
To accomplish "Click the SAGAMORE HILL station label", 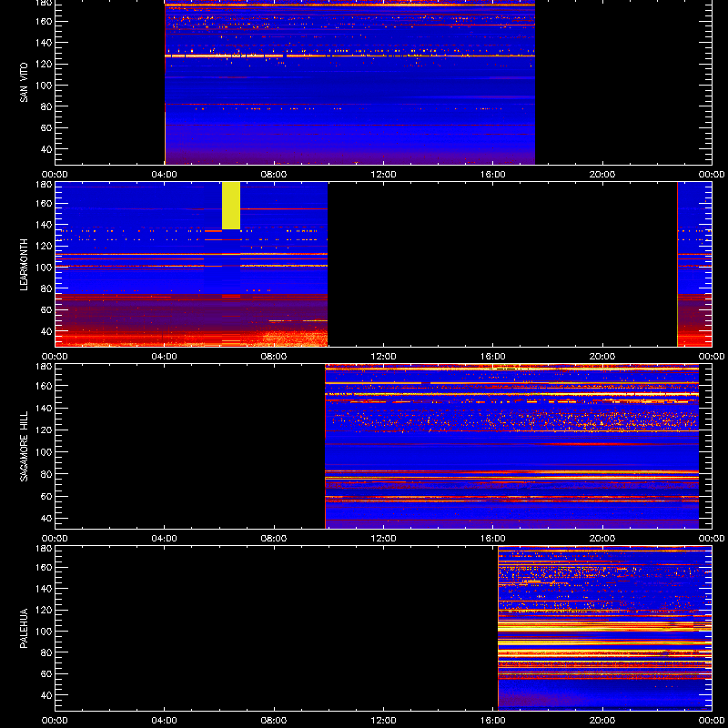I will tap(24, 446).
